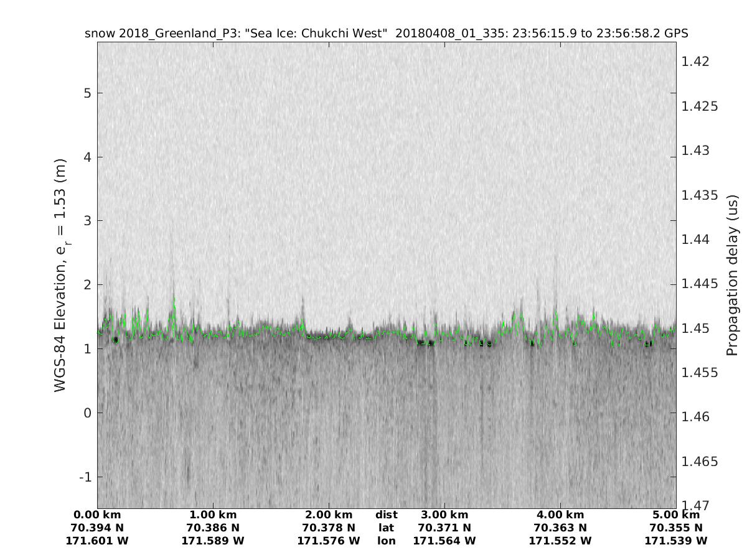Click the 0.00 km tick label
Screen dimensions: 747x560
point(97,515)
